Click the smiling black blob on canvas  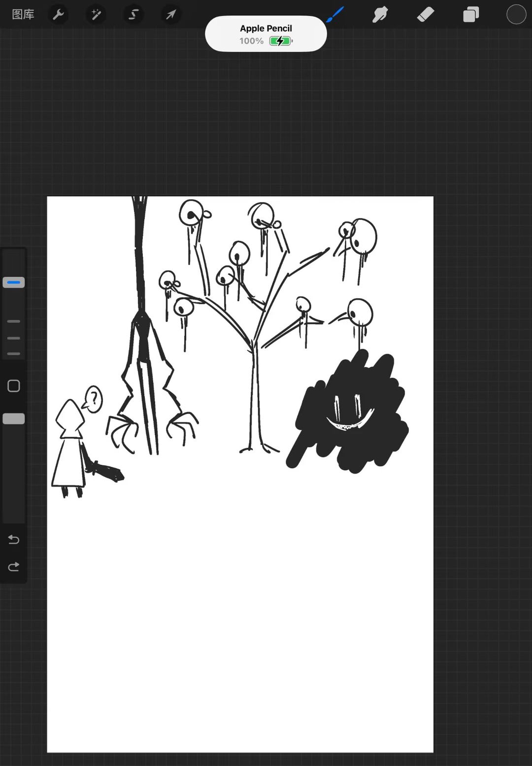coord(350,414)
